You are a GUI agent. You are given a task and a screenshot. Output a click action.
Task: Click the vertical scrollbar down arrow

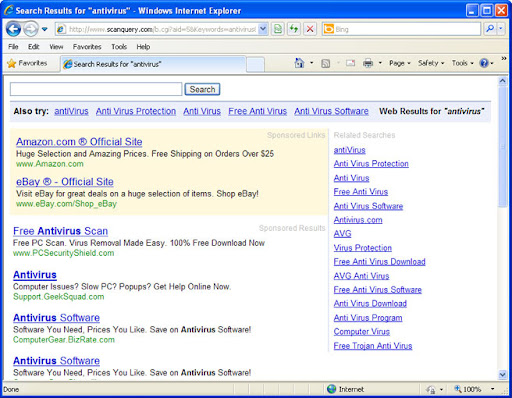[503, 375]
